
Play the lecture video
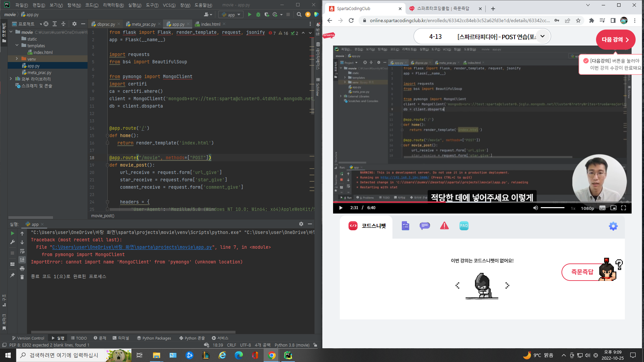click(340, 208)
